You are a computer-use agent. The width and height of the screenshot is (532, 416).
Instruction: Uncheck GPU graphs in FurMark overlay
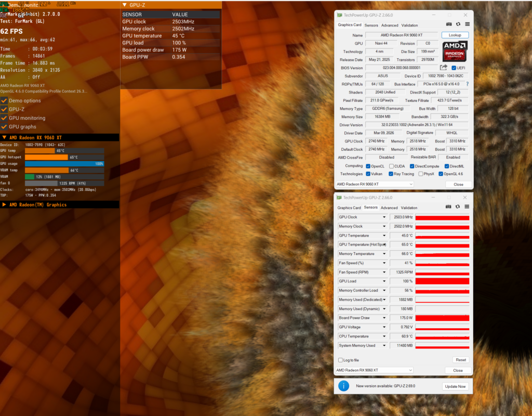click(x=4, y=126)
